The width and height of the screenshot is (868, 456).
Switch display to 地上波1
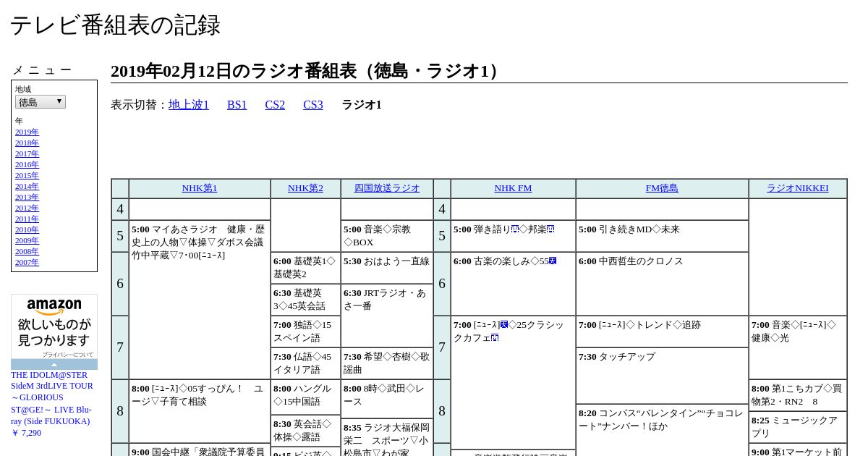click(189, 105)
